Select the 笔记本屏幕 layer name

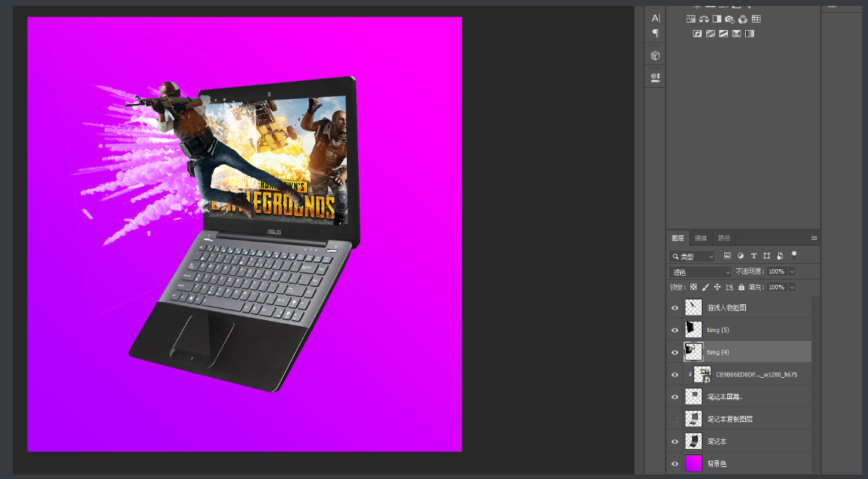click(x=725, y=397)
